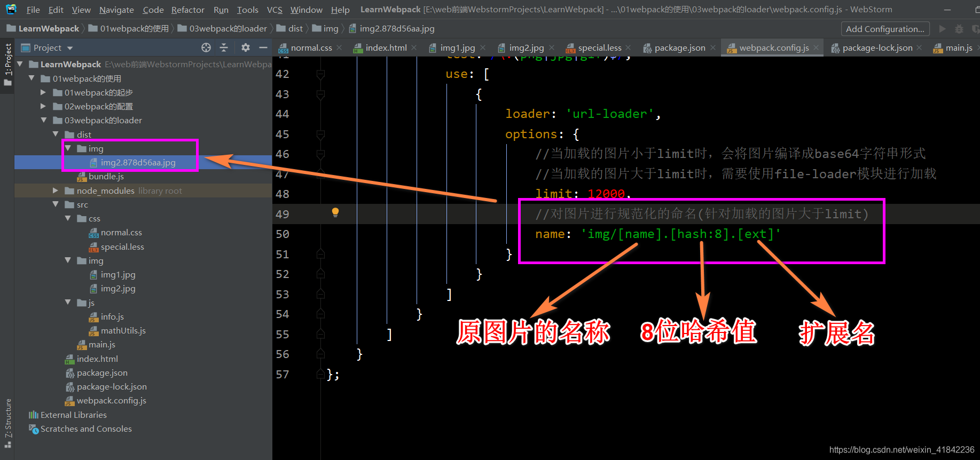
Task: Select main.js in project tree
Action: [101, 344]
